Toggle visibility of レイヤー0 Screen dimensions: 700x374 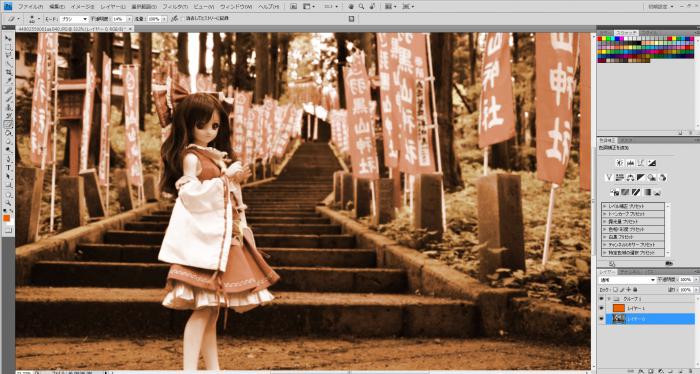tap(601, 319)
